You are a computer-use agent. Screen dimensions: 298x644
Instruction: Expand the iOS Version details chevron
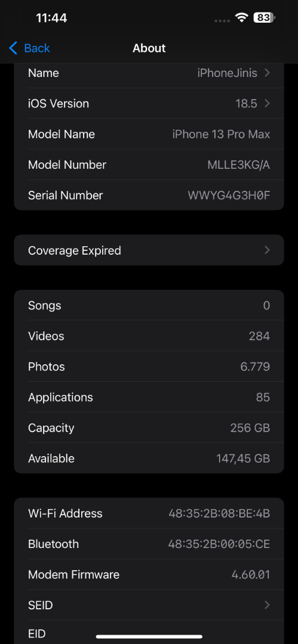[x=267, y=103]
